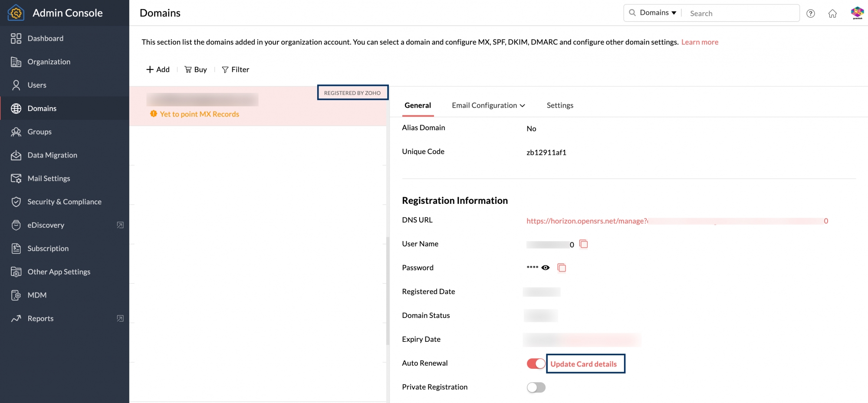
Task: Expand the Email Configuration dropdown
Action: tap(488, 105)
